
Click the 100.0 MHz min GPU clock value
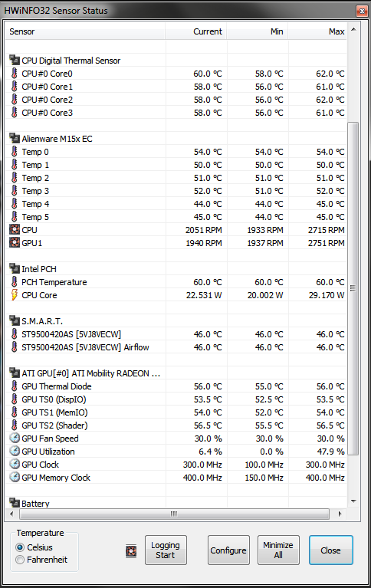[264, 465]
